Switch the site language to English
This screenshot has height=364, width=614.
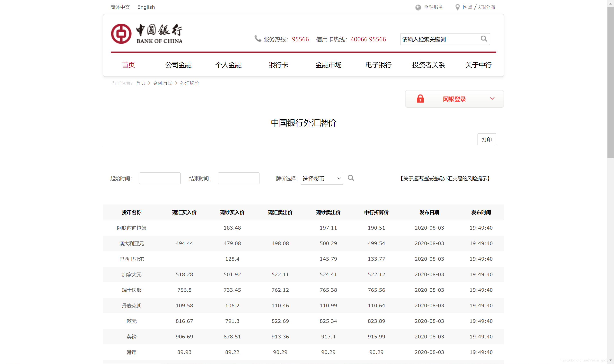pos(146,7)
